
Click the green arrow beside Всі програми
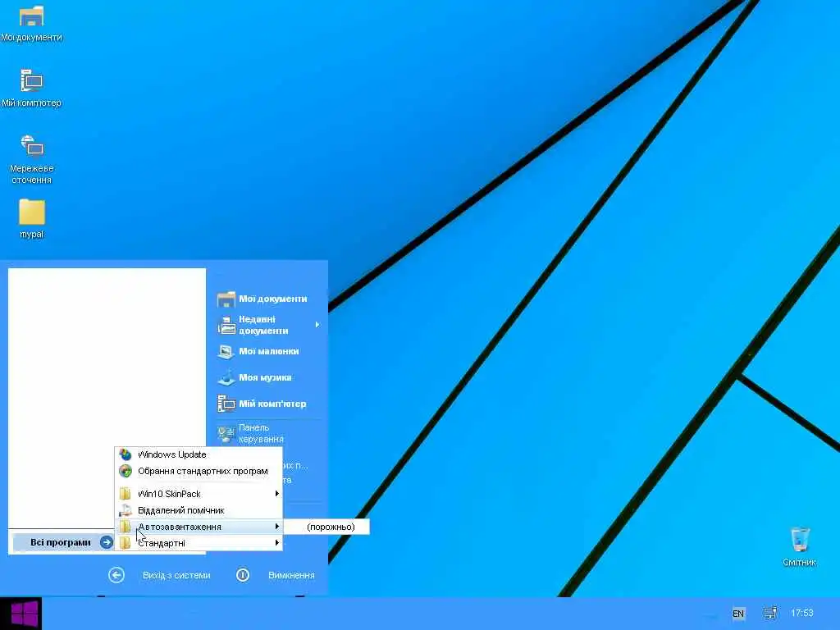pos(107,542)
